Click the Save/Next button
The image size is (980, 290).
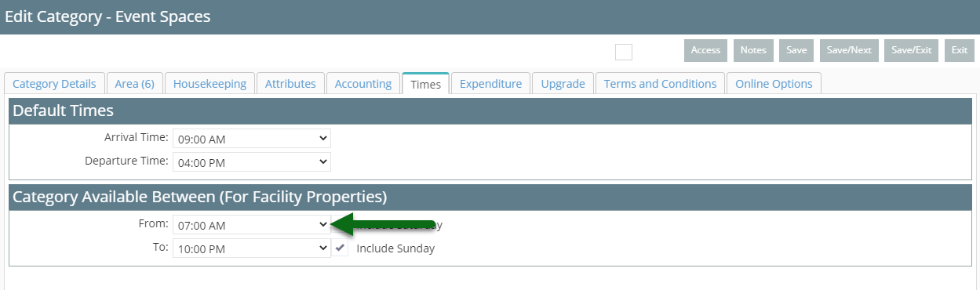pyautogui.click(x=849, y=50)
